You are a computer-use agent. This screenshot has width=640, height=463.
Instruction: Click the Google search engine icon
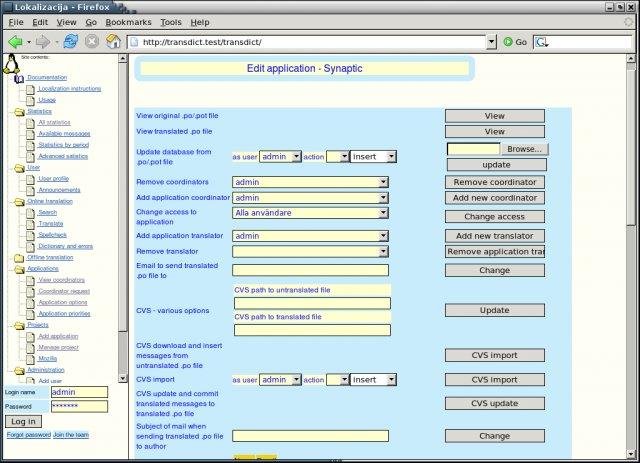541,42
